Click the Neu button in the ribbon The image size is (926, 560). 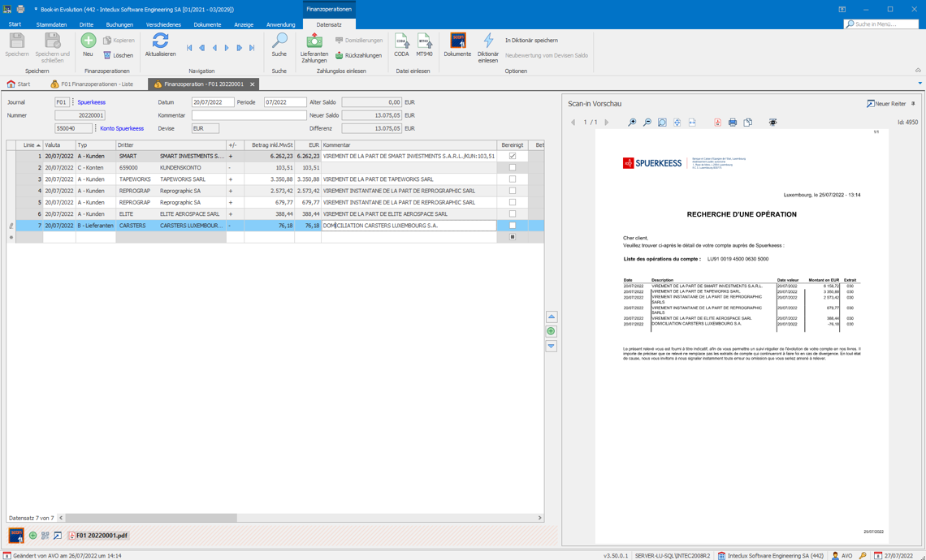88,44
